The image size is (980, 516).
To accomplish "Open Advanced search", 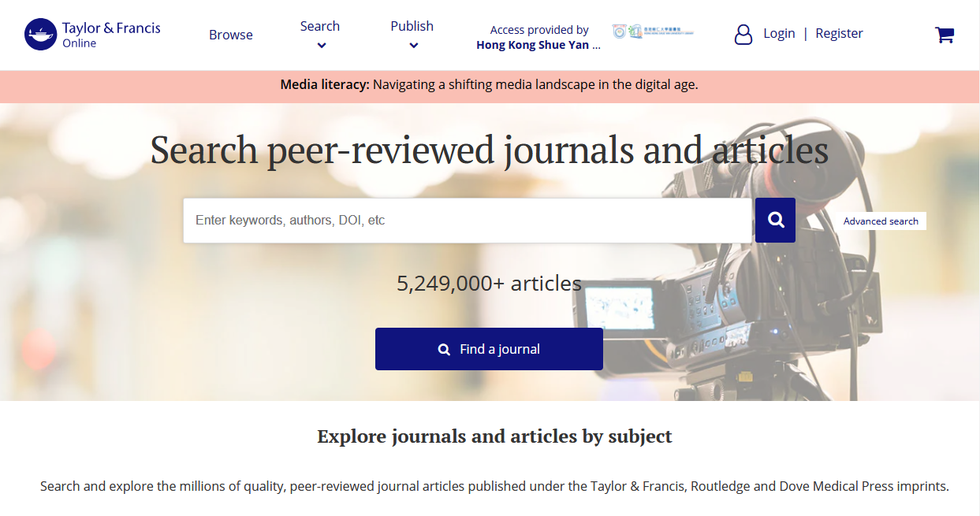I will click(881, 221).
